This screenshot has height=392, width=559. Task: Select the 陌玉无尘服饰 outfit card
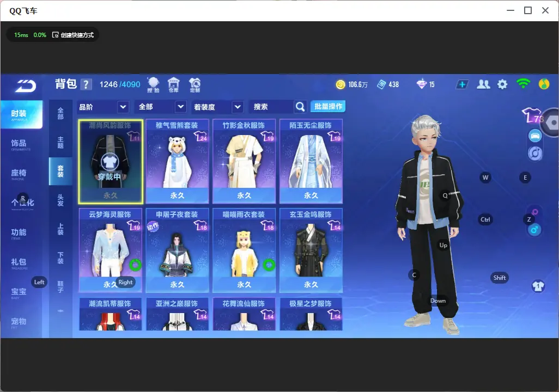[x=311, y=162]
